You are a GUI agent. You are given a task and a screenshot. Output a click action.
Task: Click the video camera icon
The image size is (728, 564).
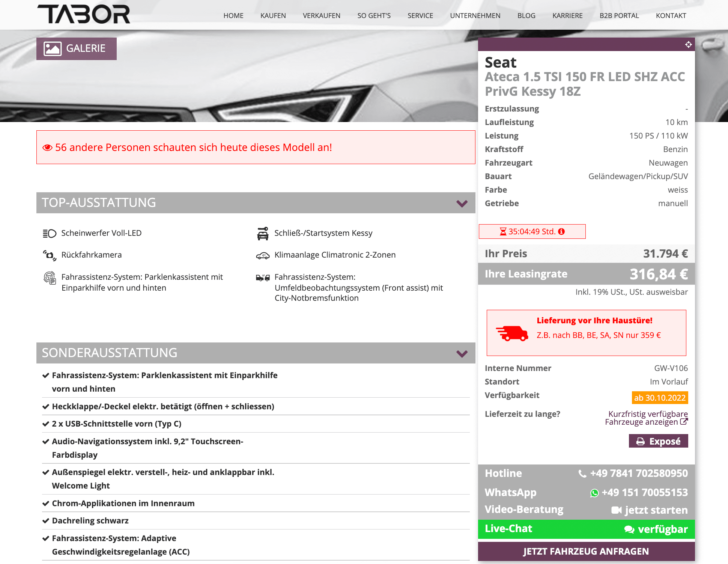tap(617, 510)
